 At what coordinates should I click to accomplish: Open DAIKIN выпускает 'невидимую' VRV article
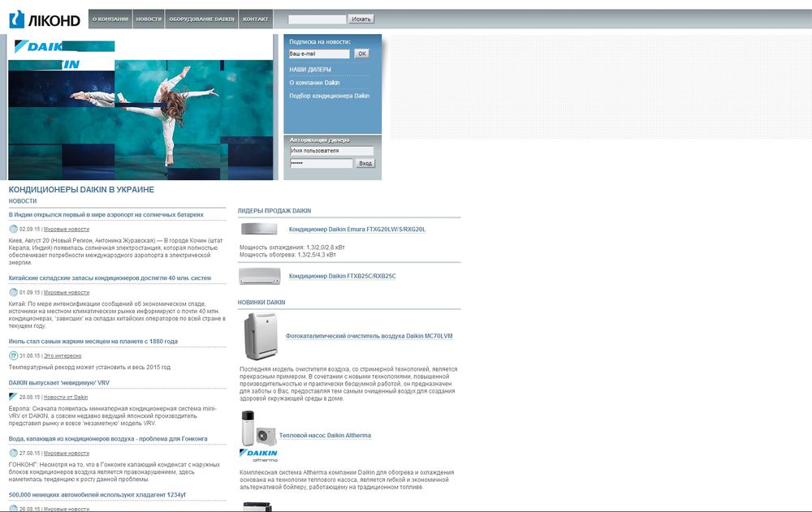coord(59,383)
